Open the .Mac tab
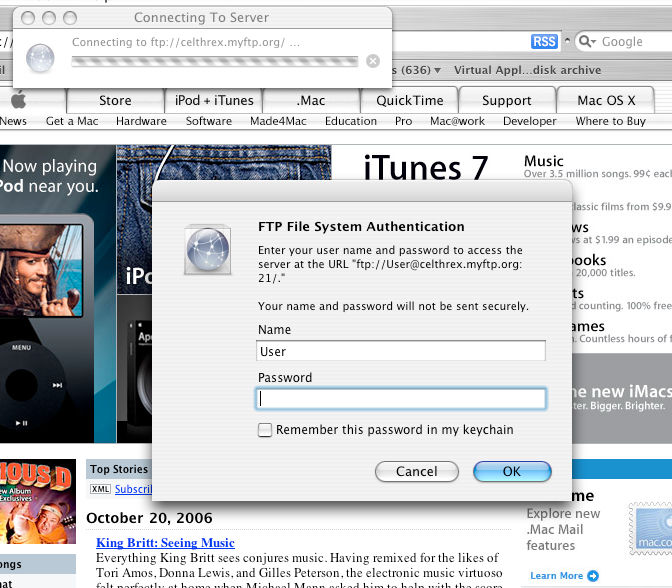This screenshot has height=588, width=672. [311, 100]
